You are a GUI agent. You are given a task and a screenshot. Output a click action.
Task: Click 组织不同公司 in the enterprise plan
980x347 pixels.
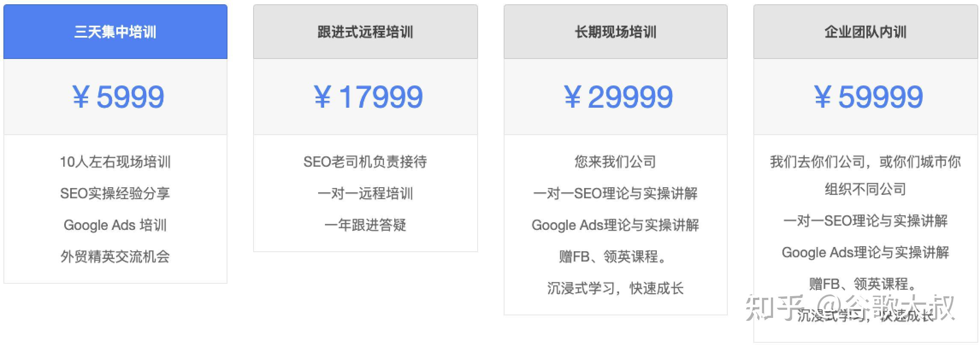point(865,189)
